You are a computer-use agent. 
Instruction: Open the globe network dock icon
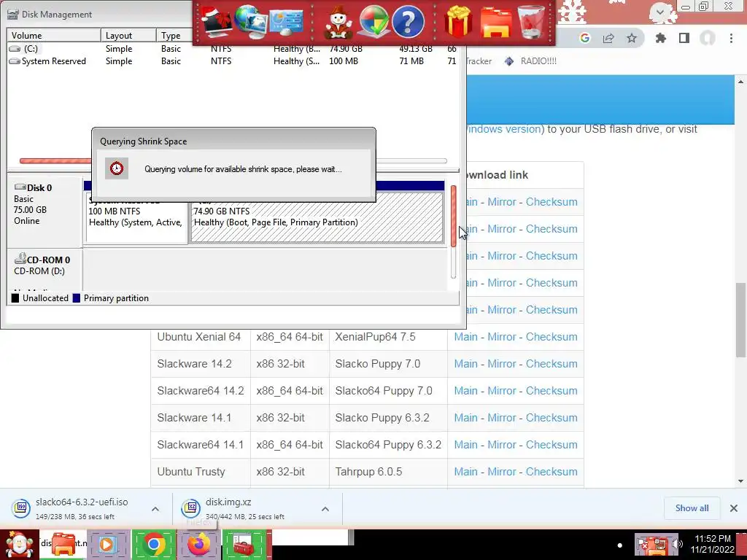[x=250, y=21]
